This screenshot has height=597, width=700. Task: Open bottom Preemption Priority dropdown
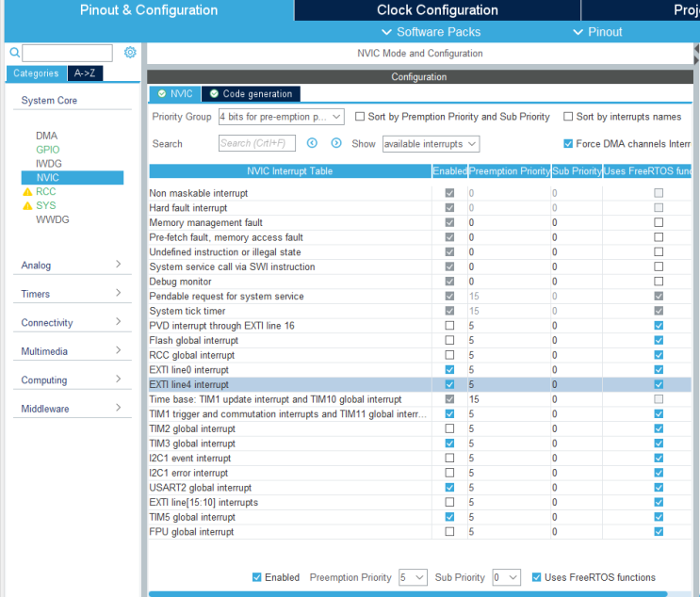point(413,578)
